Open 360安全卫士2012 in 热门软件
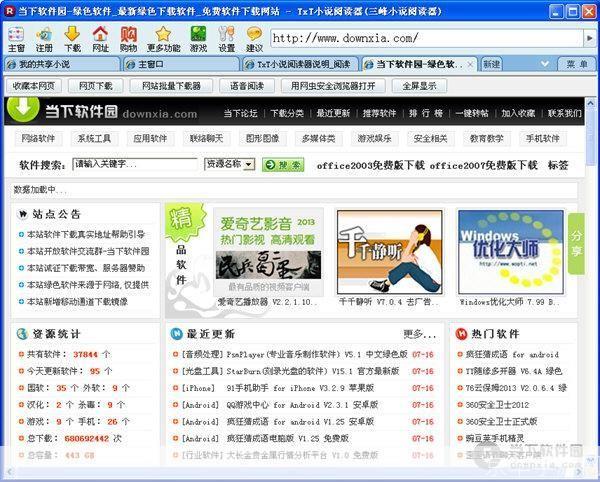 (x=497, y=405)
